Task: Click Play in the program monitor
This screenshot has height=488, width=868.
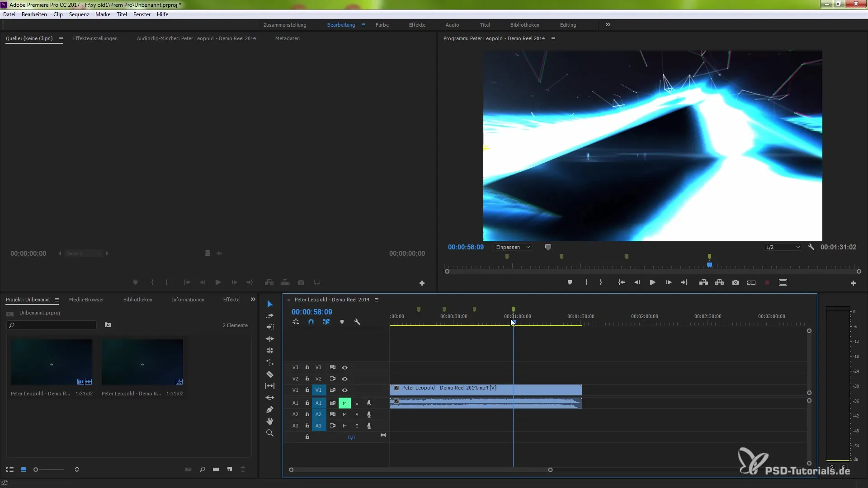Action: (x=653, y=282)
